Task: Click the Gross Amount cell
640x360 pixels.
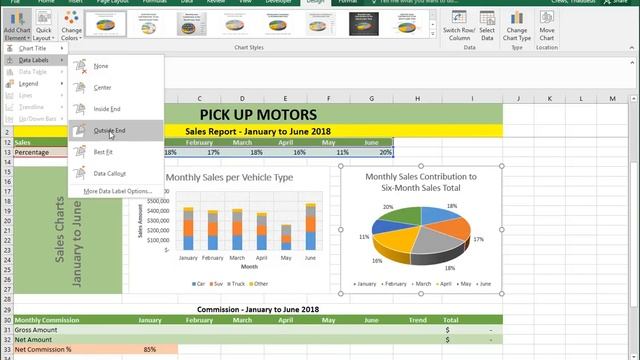Action: (x=68, y=330)
